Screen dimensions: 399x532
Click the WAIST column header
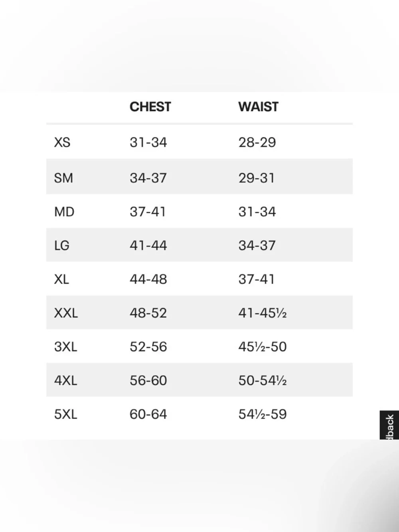[258, 107]
